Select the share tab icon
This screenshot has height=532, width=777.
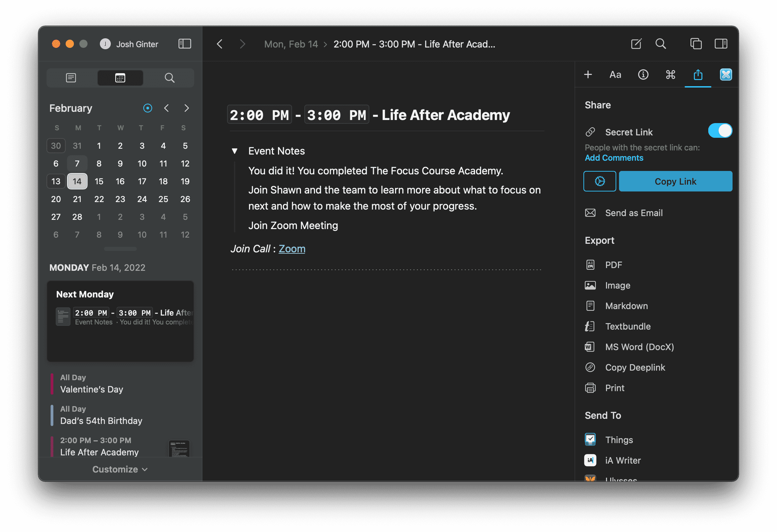click(x=698, y=75)
